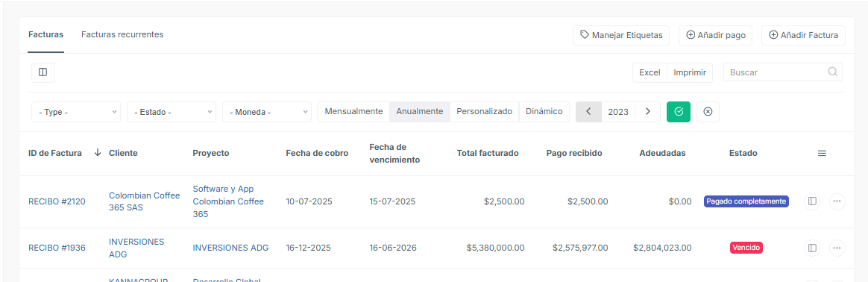868x282 pixels.
Task: Switch to the Facturas tab
Action: coord(46,34)
